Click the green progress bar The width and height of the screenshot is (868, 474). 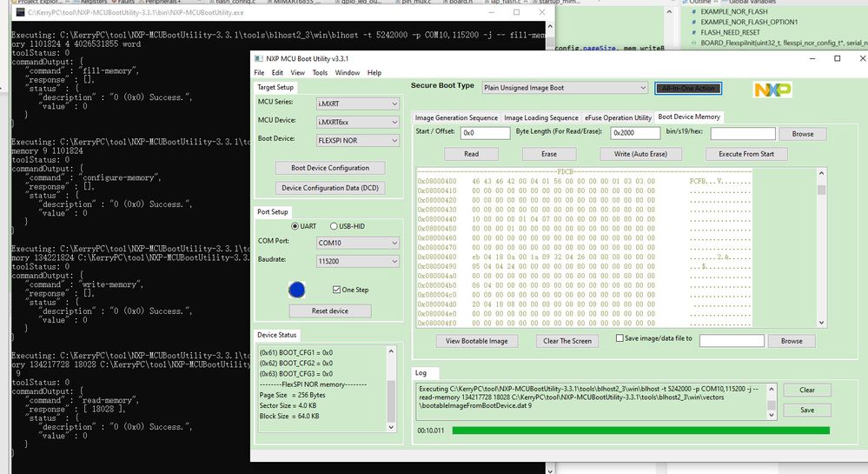tap(641, 431)
